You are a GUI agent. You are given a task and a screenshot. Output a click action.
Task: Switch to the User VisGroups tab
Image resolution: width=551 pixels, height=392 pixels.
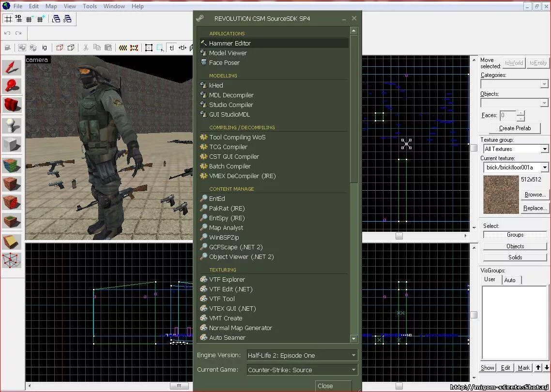pyautogui.click(x=490, y=279)
